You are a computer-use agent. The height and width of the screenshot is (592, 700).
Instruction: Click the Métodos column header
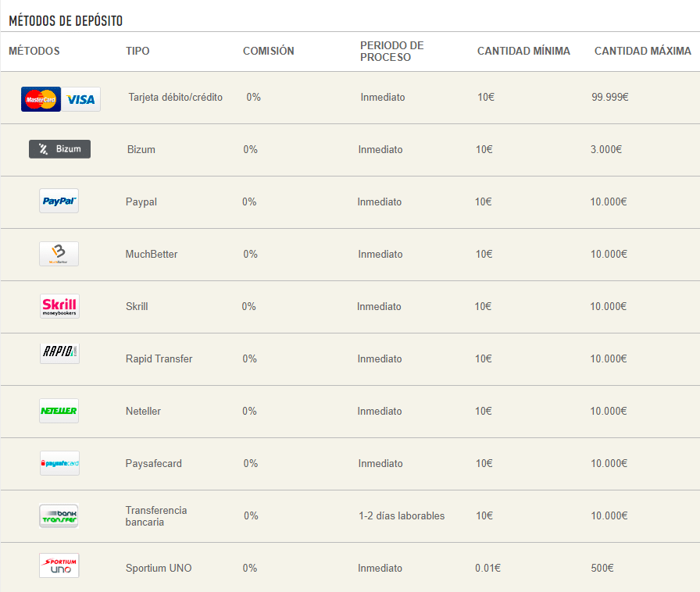tap(34, 52)
